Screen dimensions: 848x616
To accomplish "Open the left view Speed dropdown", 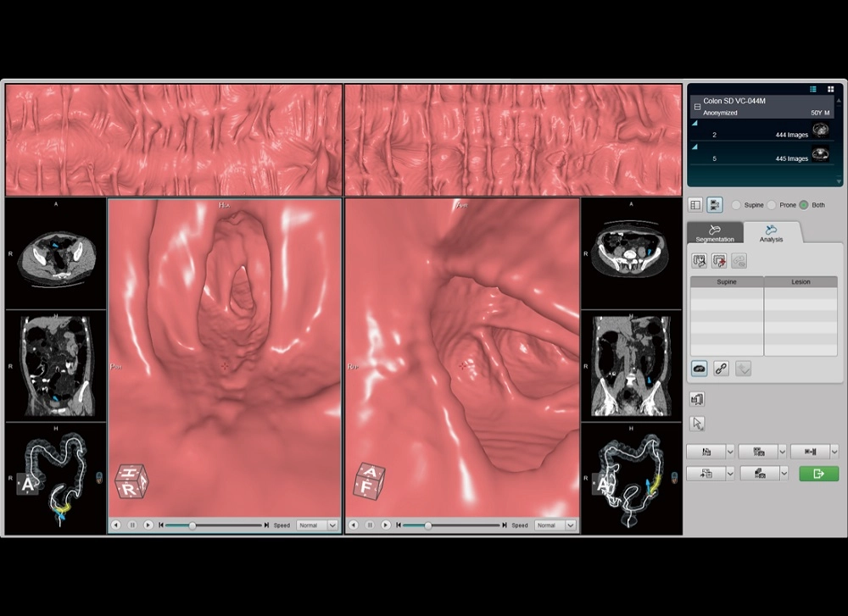I will click(x=319, y=525).
